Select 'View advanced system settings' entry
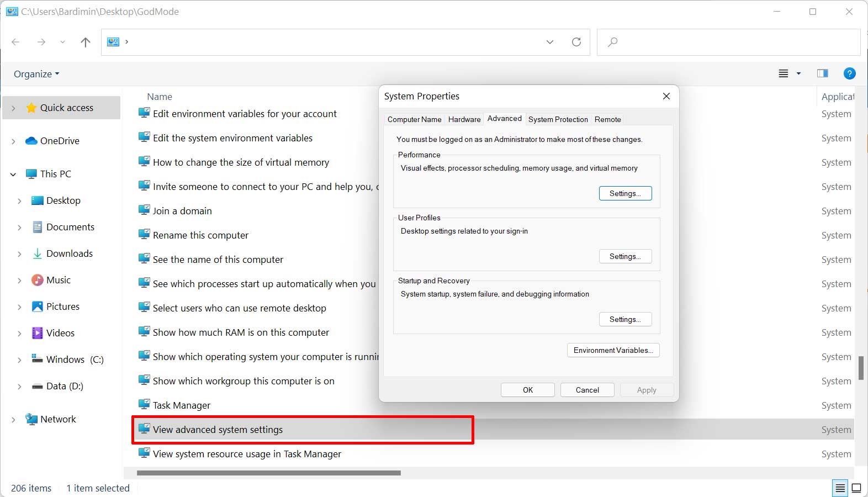Image resolution: width=868 pixels, height=497 pixels. 218,430
